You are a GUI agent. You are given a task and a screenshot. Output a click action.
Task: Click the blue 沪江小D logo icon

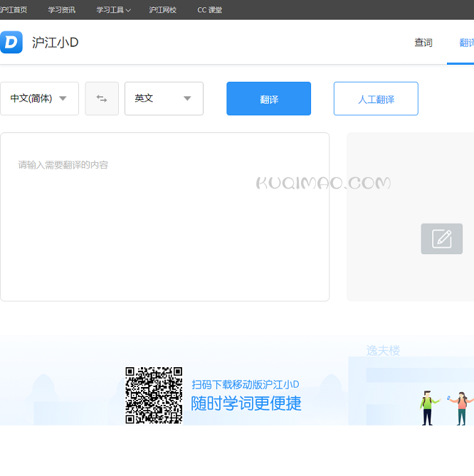11,42
